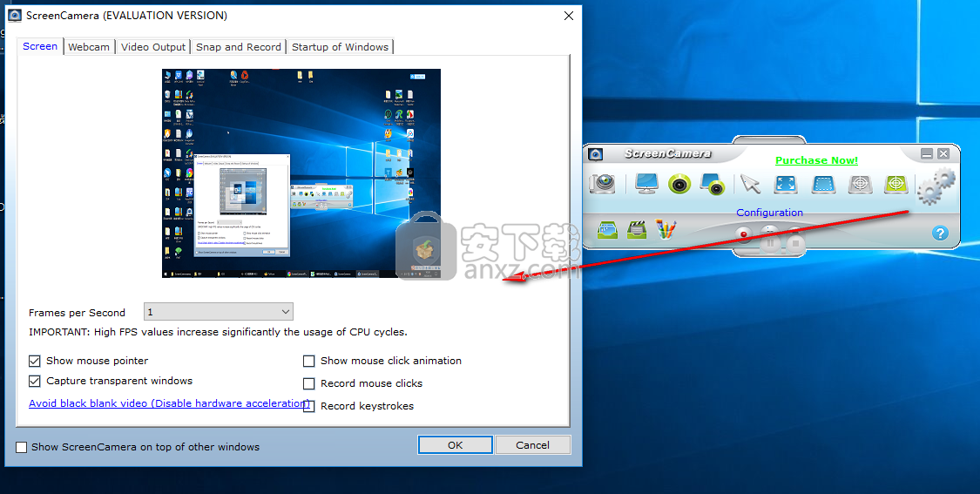The image size is (980, 494).
Task: Select the Screen tab
Action: tap(40, 46)
